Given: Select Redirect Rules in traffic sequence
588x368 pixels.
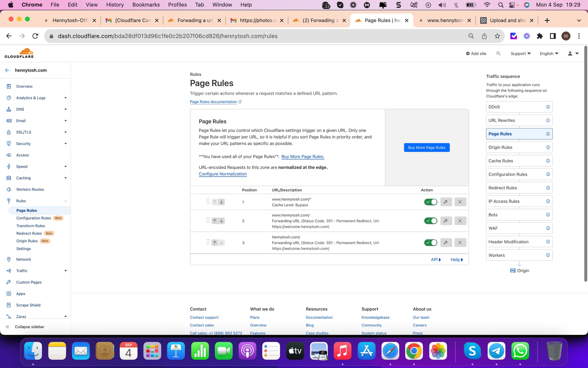Looking at the screenshot, I should 503,188.
